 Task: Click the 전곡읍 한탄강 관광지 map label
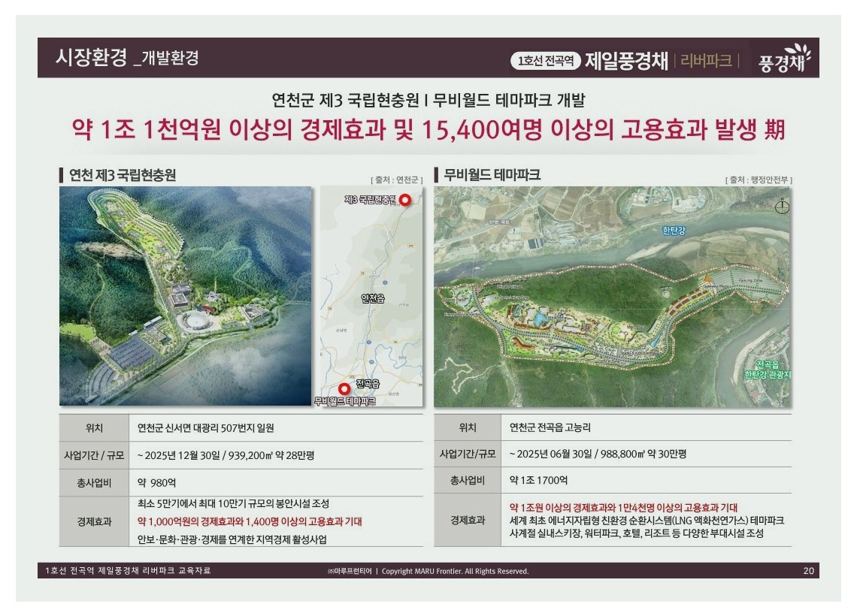point(768,370)
